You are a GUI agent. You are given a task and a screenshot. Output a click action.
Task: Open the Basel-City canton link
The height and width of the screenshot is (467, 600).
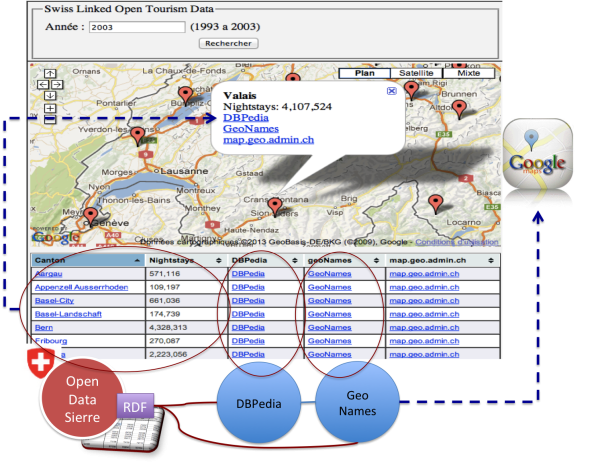pos(54,300)
